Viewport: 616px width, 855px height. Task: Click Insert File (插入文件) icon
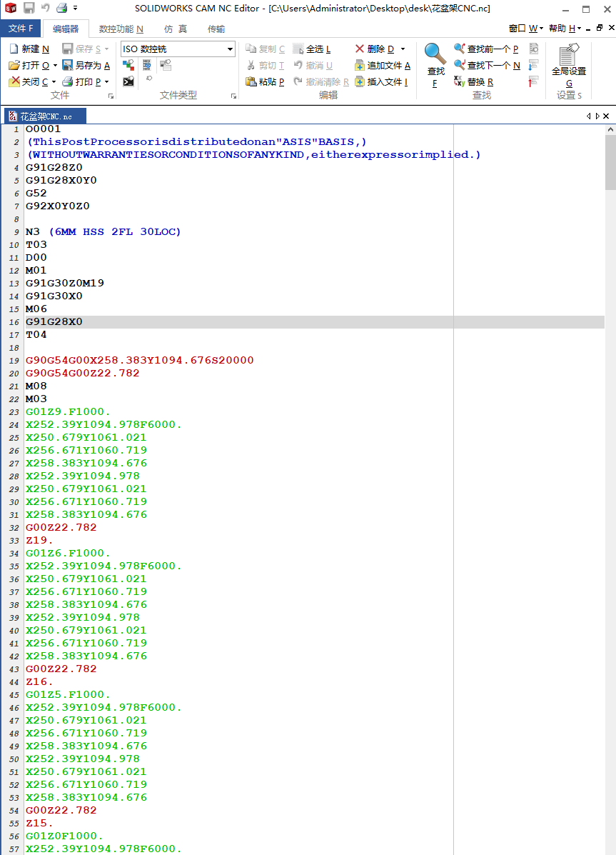click(x=359, y=82)
